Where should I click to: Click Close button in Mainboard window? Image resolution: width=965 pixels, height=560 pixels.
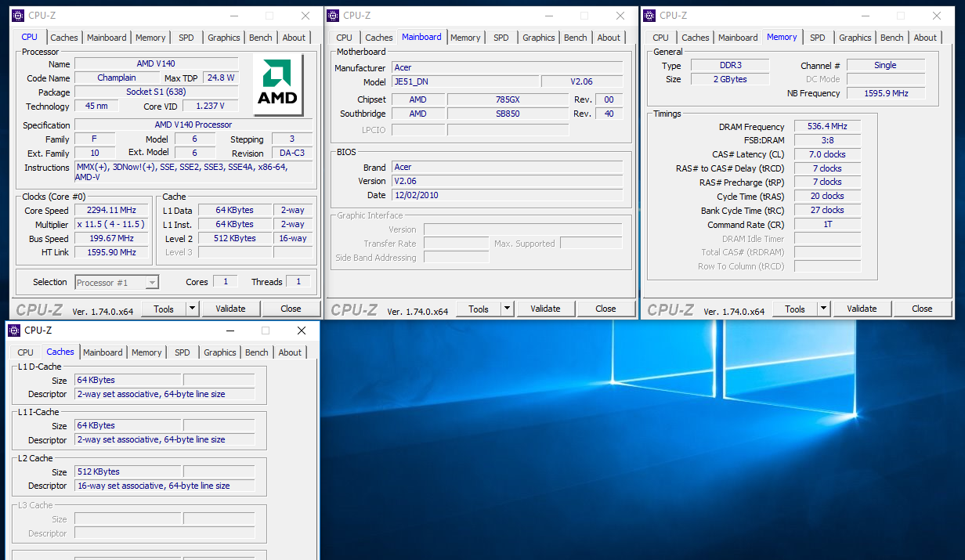click(x=605, y=309)
